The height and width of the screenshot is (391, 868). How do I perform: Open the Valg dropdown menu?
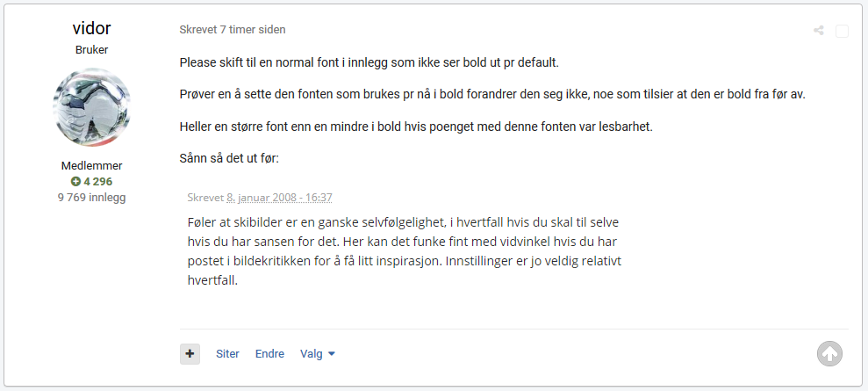pyautogui.click(x=318, y=354)
